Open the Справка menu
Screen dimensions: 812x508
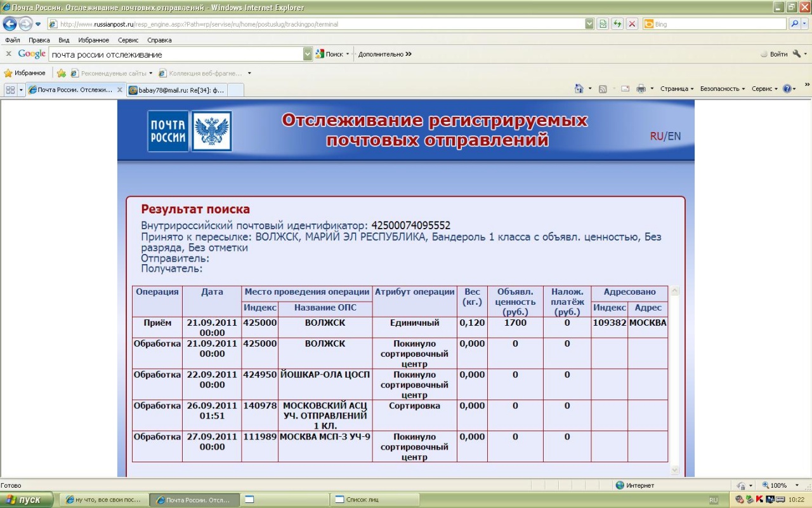coord(159,40)
